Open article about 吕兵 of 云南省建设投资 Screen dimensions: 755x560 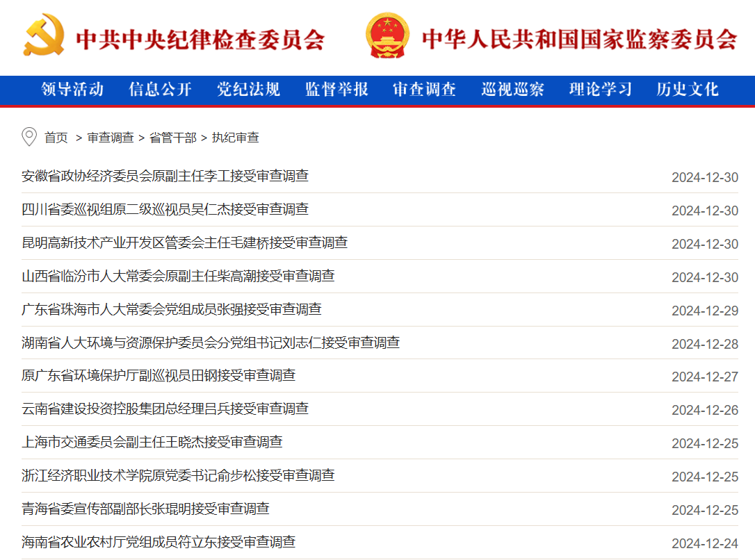click(x=165, y=409)
